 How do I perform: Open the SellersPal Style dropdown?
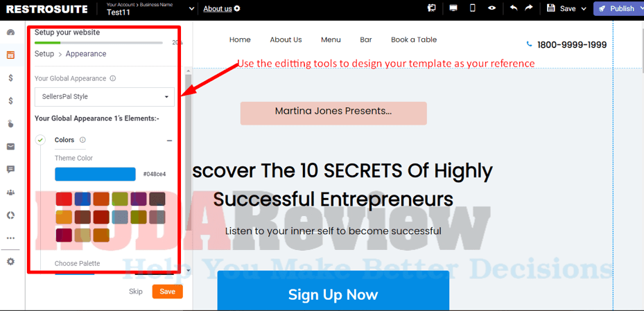click(104, 97)
